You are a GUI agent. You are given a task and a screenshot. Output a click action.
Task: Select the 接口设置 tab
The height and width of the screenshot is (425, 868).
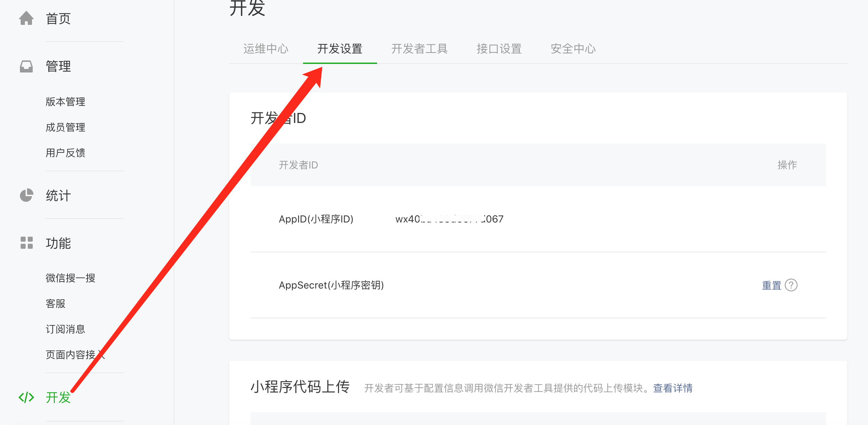pos(499,49)
